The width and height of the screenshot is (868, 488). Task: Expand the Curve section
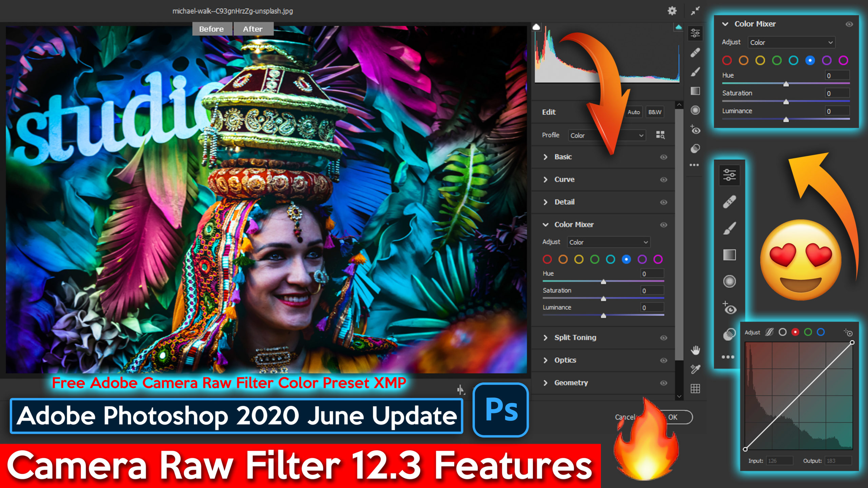coord(545,180)
